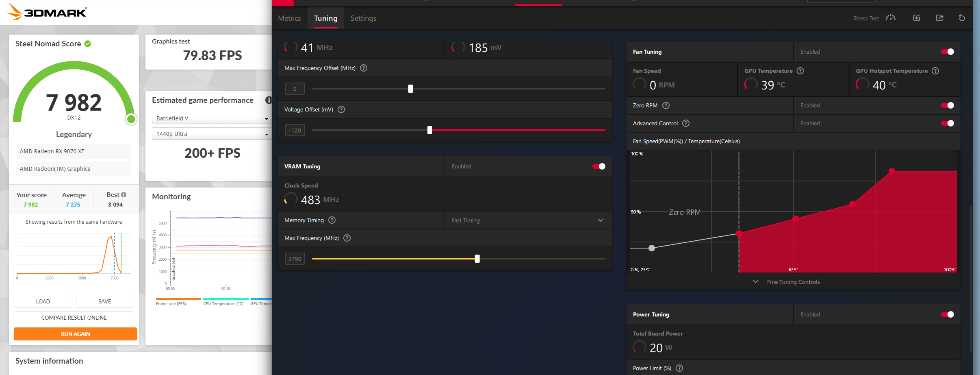
Task: Toggle VRAM Tuning switch
Action: pos(598,166)
